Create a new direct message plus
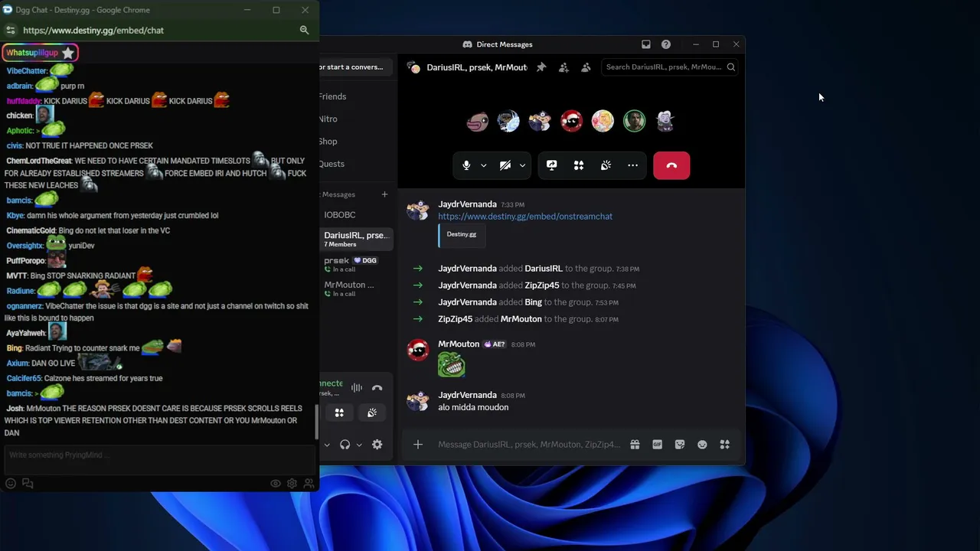 [384, 194]
